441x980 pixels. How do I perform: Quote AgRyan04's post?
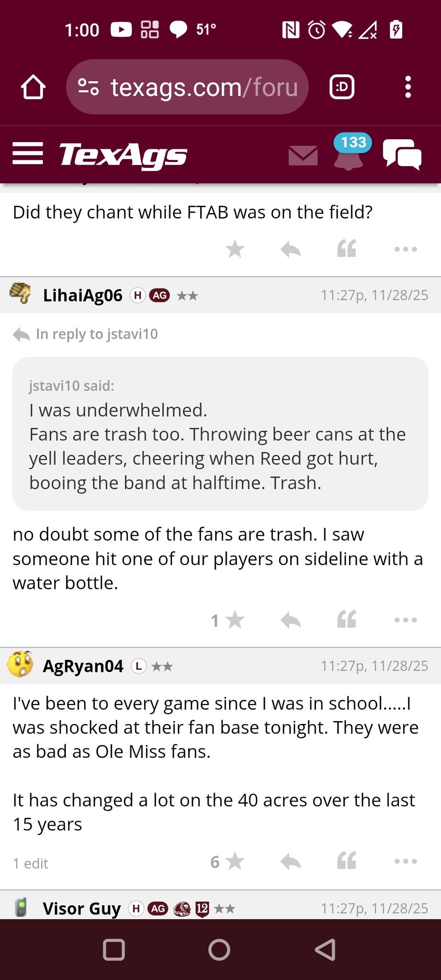point(347,862)
